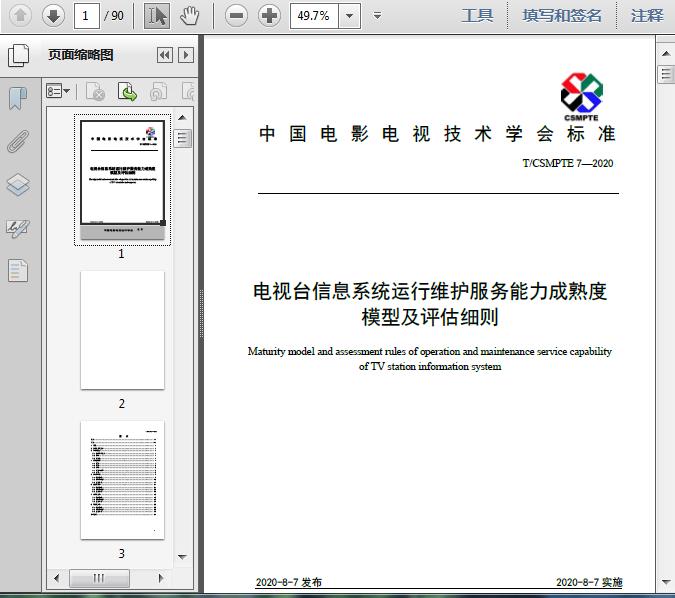The height and width of the screenshot is (598, 675).
Task: Click the rotate pages thumbnail icon
Action: [158, 91]
